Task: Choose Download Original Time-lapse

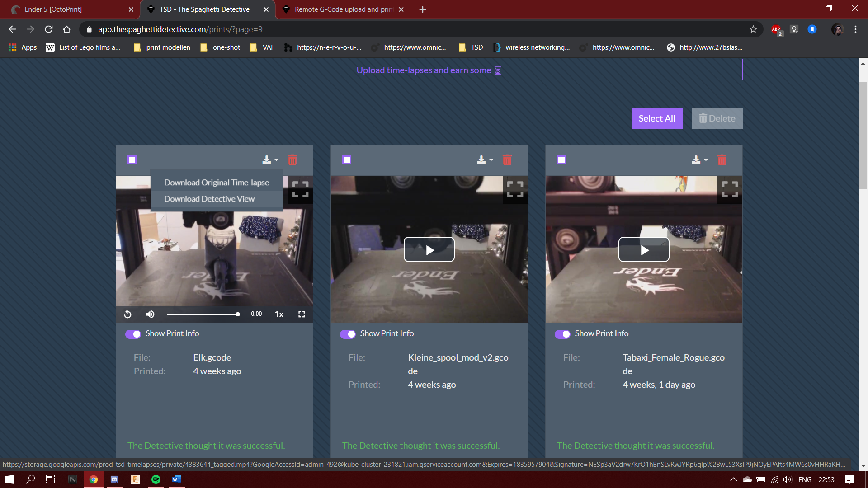Action: tap(217, 183)
